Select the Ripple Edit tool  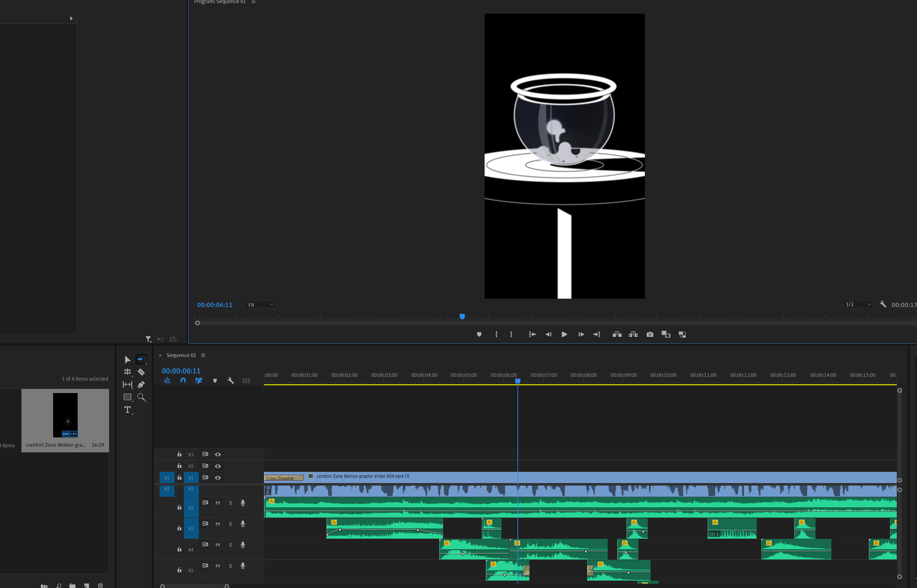click(128, 372)
